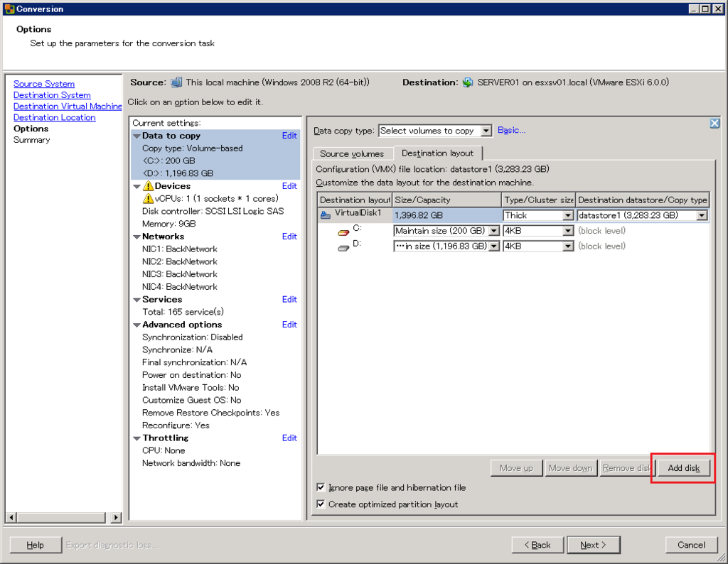The image size is (728, 564).
Task: Click the Add disk button
Action: pos(683,468)
